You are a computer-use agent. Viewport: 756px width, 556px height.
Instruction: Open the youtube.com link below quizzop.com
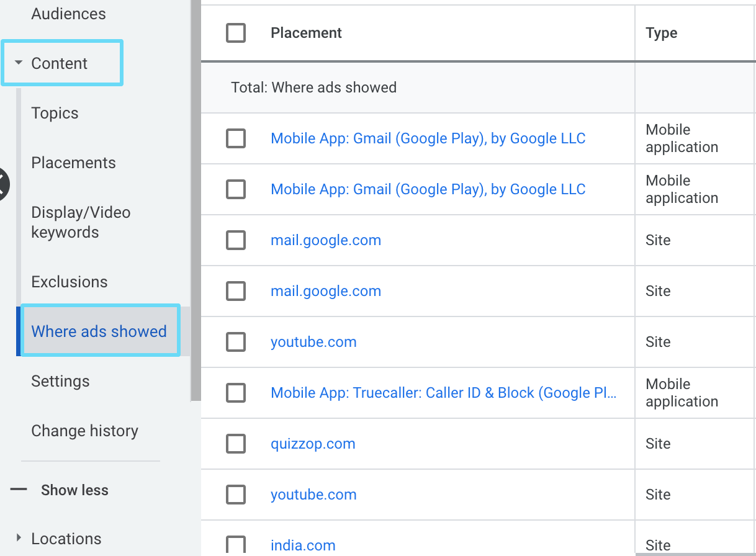click(313, 495)
